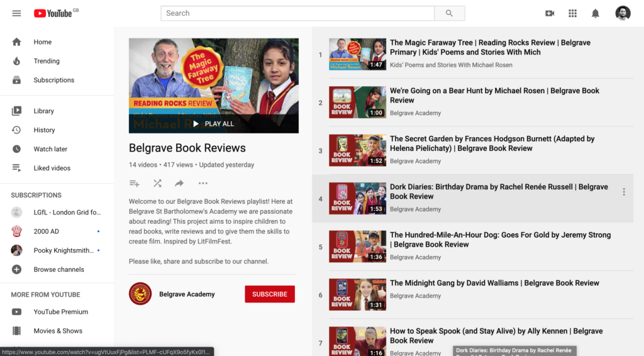Open the playlist more options dots
The width and height of the screenshot is (644, 356).
tap(203, 183)
